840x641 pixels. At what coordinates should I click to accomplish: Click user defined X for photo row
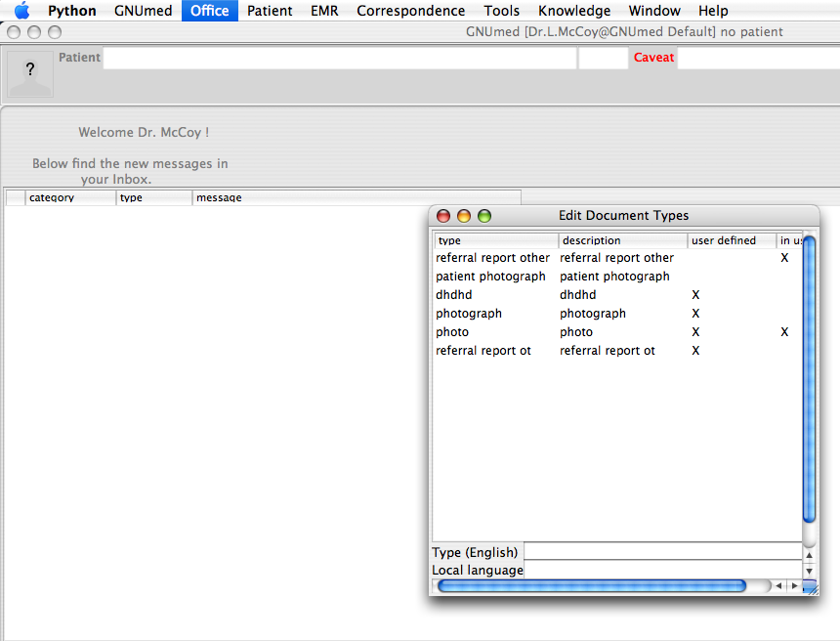pos(695,332)
